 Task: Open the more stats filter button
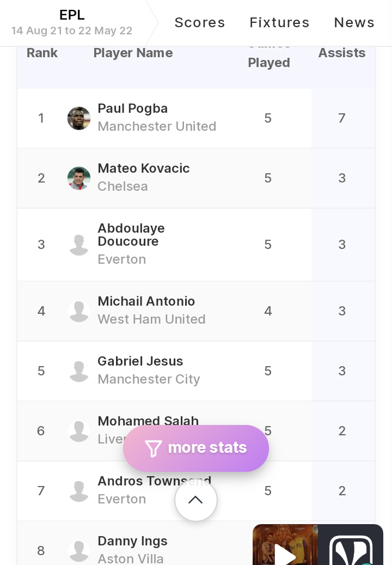click(x=196, y=448)
